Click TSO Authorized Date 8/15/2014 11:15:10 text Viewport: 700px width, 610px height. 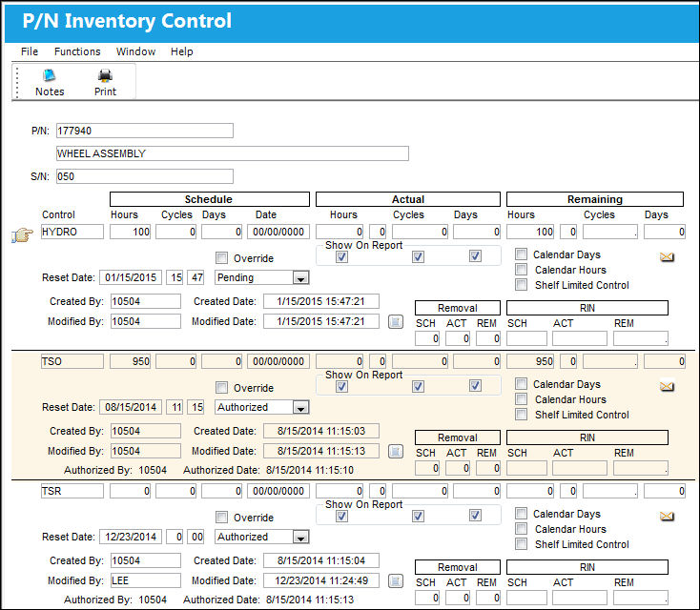pos(310,470)
